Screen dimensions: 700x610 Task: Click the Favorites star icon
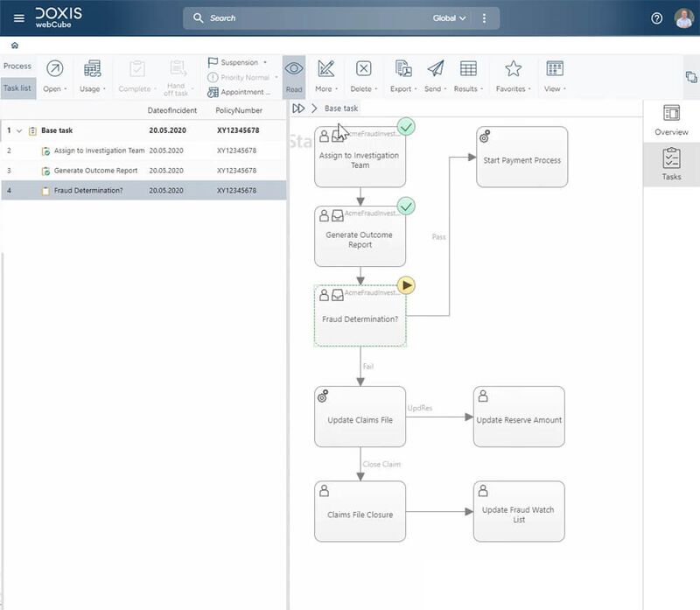513,69
